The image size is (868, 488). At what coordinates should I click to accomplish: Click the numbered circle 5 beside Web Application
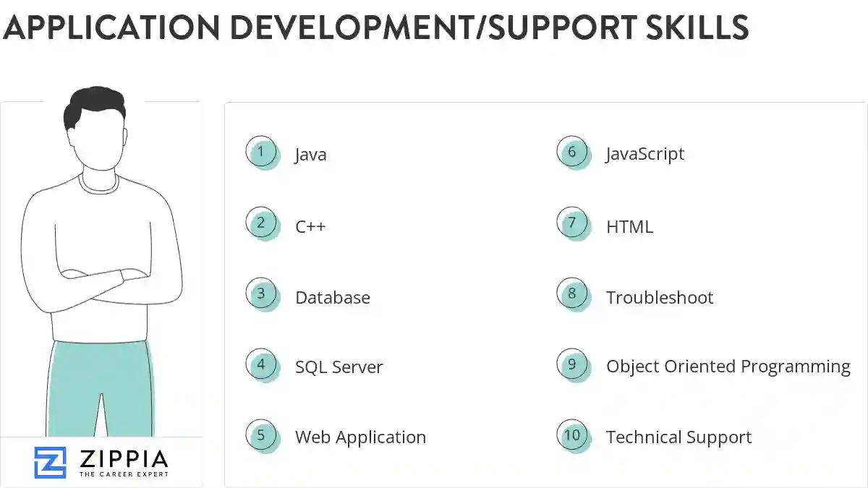click(262, 435)
